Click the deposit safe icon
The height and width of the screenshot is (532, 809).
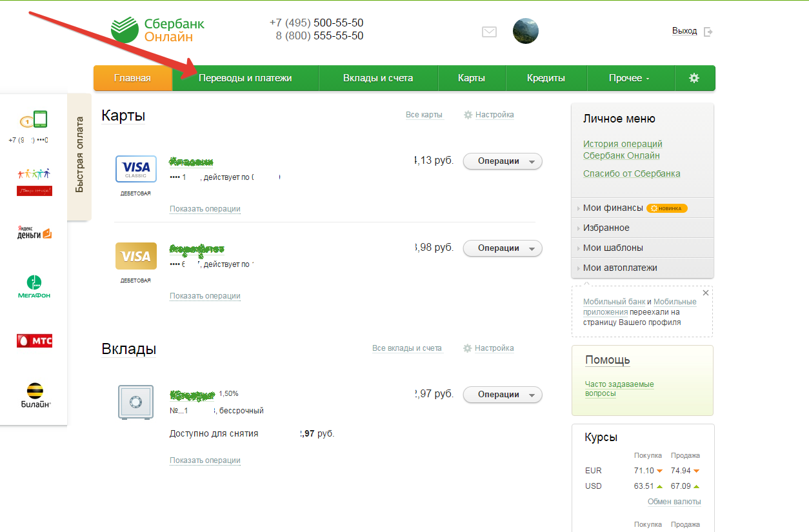[x=135, y=402]
